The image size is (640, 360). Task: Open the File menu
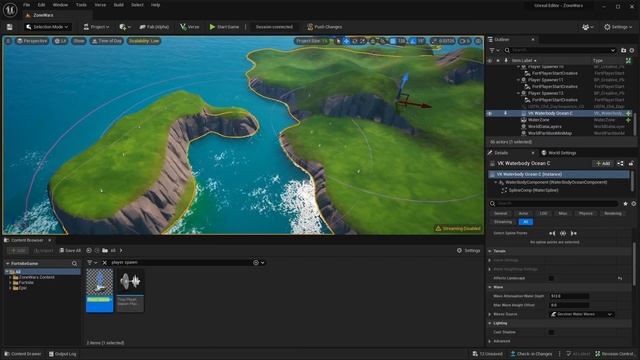[27, 5]
